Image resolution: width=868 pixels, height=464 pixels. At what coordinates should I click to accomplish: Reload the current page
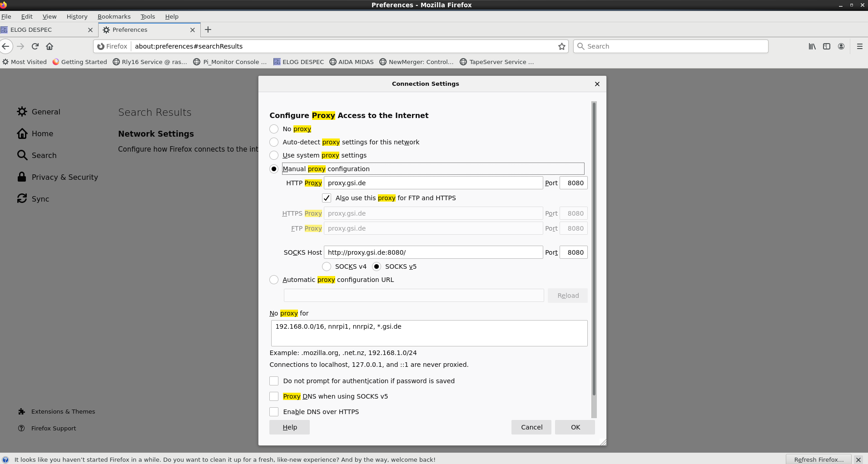point(35,46)
